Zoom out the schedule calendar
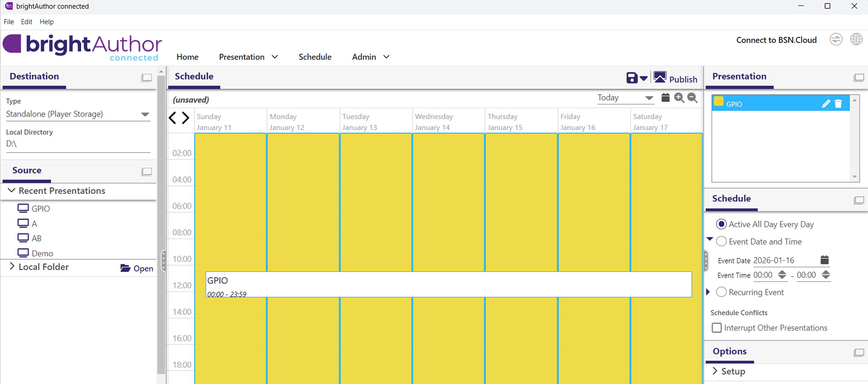Viewport: 868px width, 384px height. tap(692, 98)
